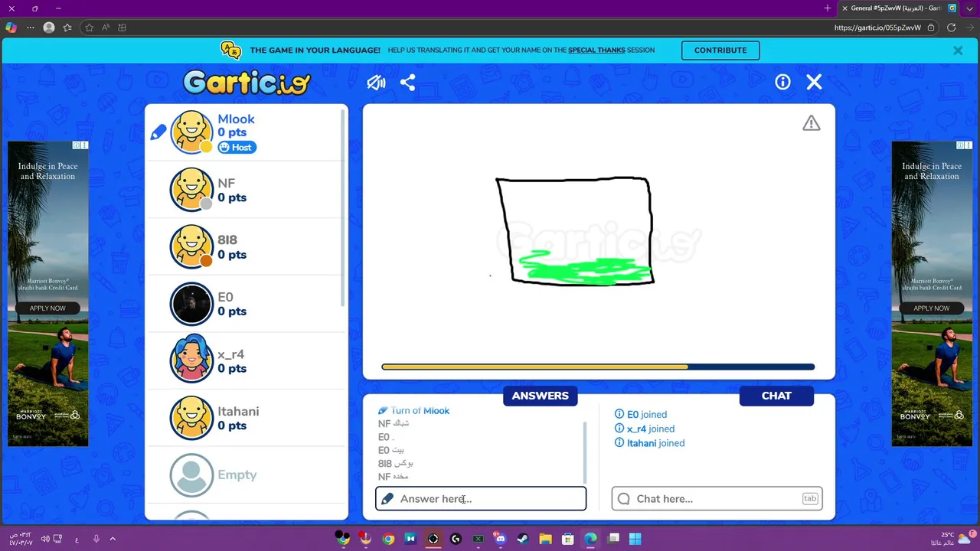Click the round timer progress bar
Image resolution: width=980 pixels, height=551 pixels.
pyautogui.click(x=598, y=367)
